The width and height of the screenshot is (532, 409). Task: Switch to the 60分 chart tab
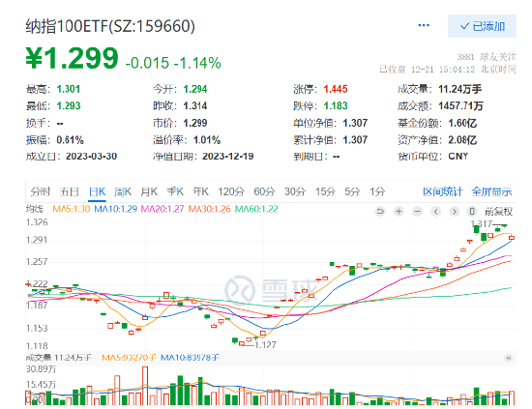tap(264, 191)
